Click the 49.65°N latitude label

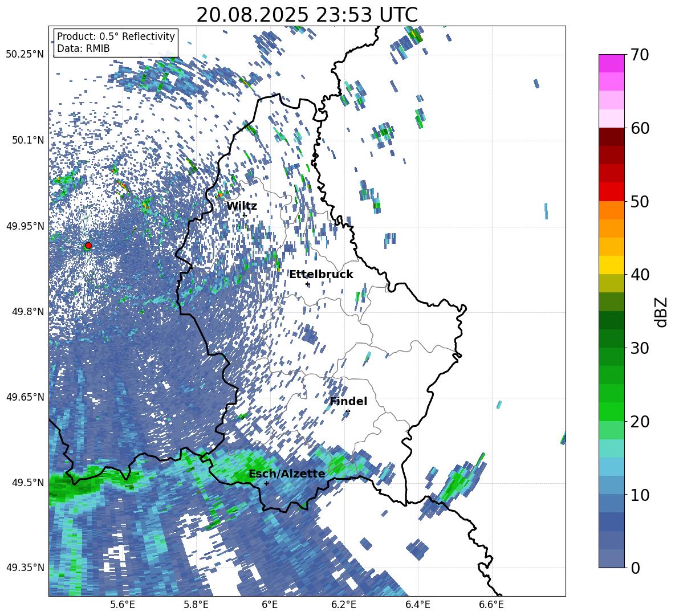[25, 397]
